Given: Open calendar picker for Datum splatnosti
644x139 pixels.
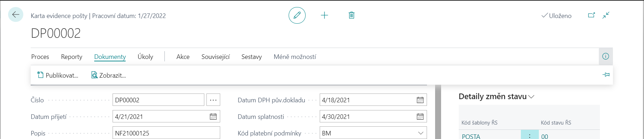Looking at the screenshot, I should pyautogui.click(x=420, y=116).
